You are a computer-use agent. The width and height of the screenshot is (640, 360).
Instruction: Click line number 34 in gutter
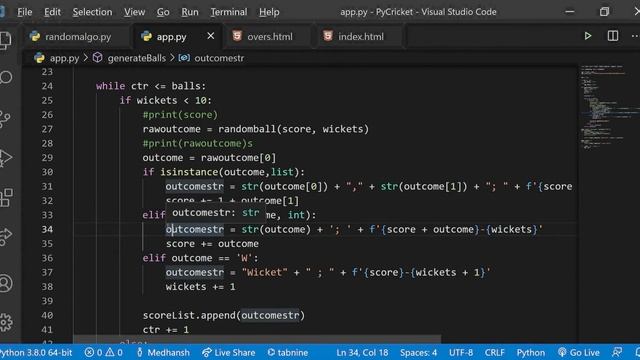47,229
